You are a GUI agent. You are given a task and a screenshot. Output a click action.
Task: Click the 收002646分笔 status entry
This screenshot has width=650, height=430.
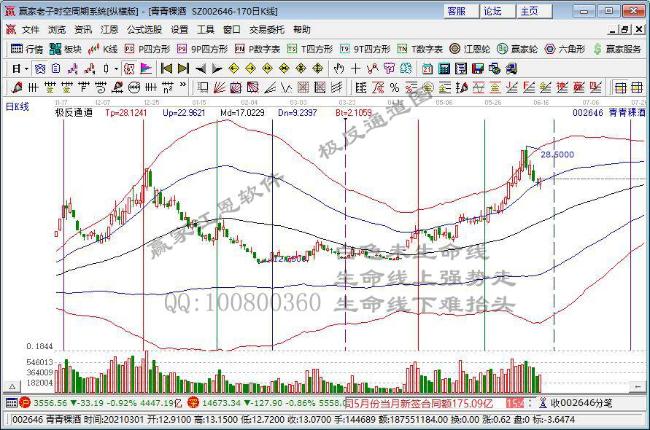[x=581, y=403]
